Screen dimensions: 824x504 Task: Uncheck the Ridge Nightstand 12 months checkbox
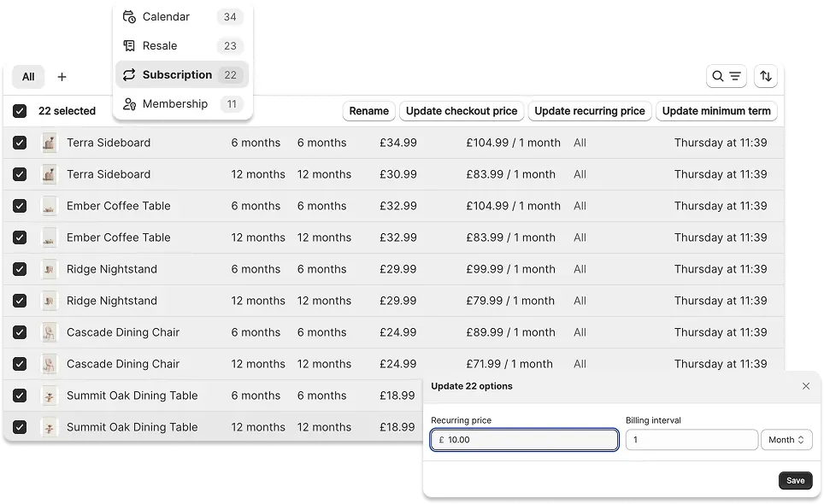tap(20, 301)
